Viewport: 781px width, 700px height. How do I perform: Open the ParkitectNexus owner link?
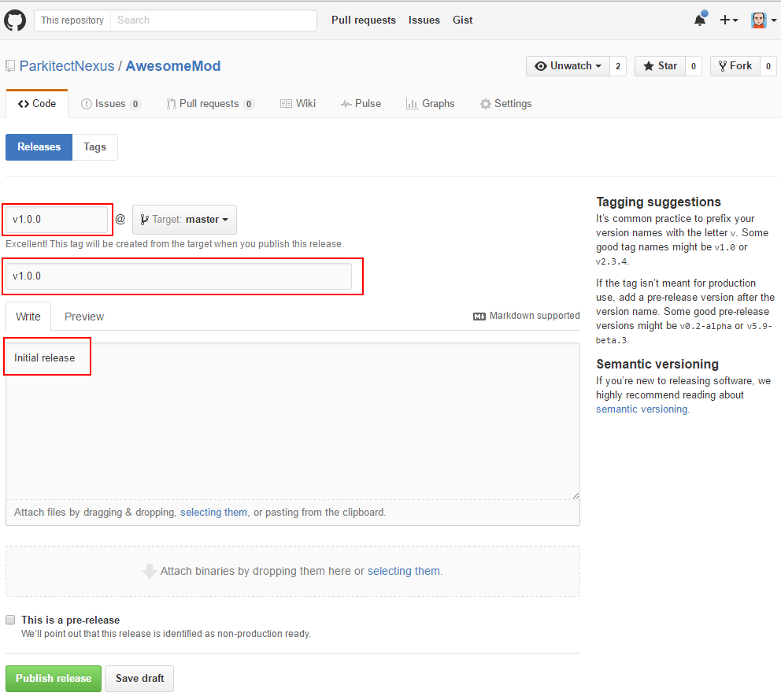(x=67, y=66)
